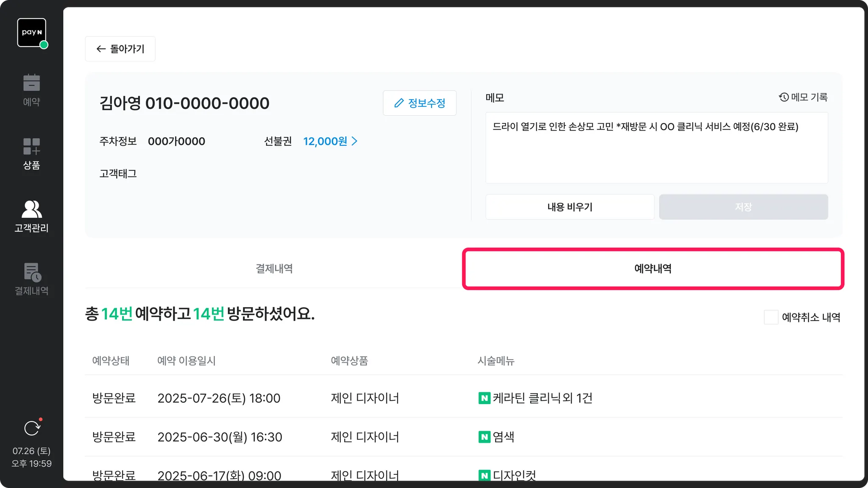Screen dimensions: 868x488
Task: Expand prepaid balance 12,000원 chevron
Action: coord(355,141)
